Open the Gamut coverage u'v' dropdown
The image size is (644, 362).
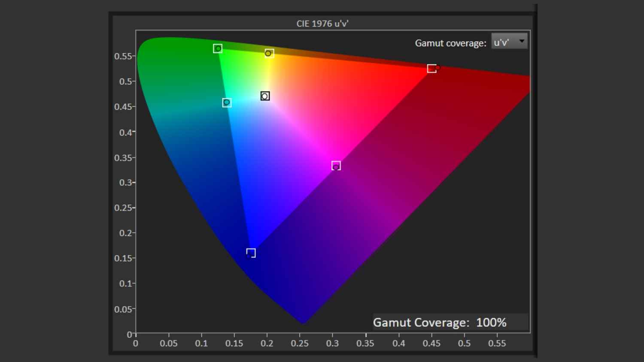pyautogui.click(x=509, y=42)
